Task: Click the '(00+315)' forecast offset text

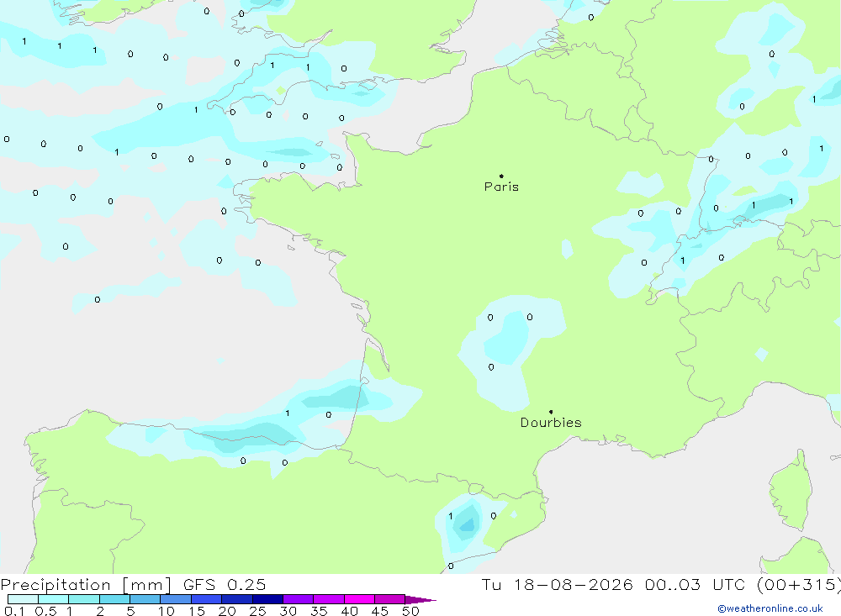Action: [x=799, y=584]
